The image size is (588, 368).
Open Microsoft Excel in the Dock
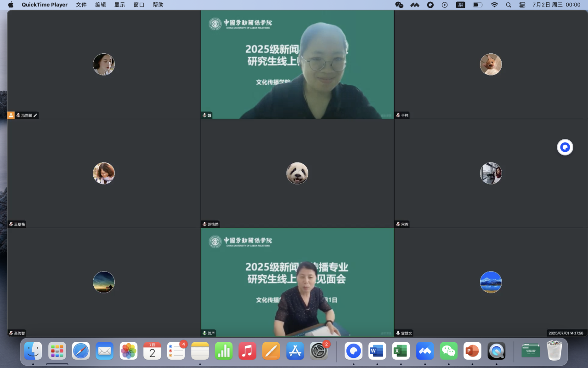401,351
